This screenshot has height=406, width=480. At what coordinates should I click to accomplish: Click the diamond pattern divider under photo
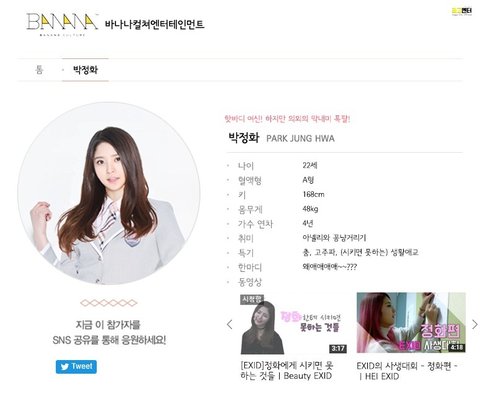coord(109,303)
